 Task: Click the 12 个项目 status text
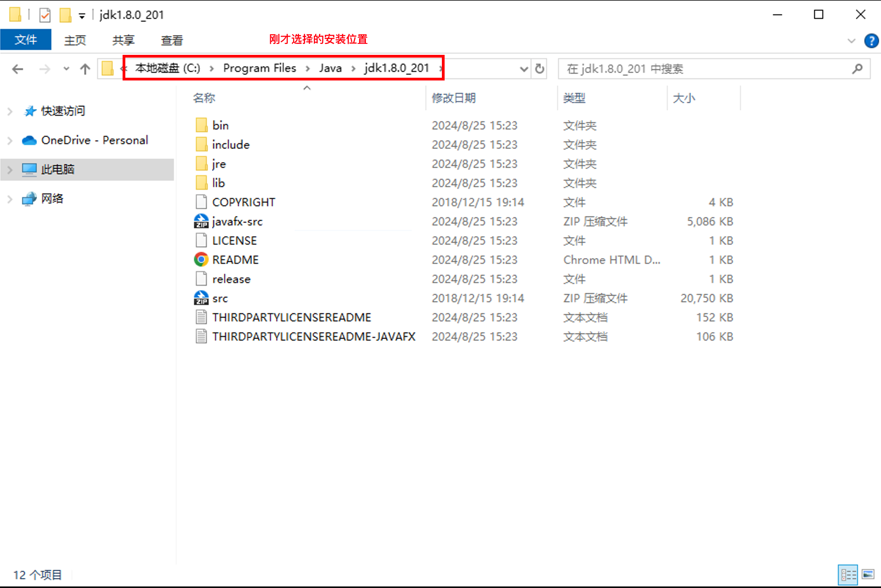tap(38, 575)
